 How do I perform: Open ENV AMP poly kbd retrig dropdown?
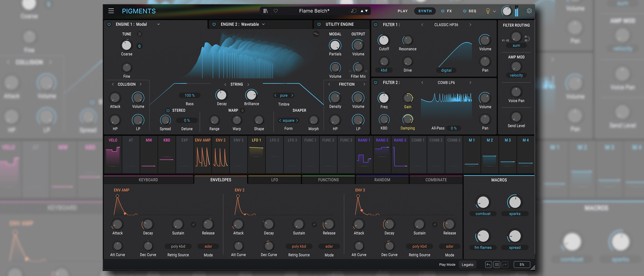coord(178,246)
